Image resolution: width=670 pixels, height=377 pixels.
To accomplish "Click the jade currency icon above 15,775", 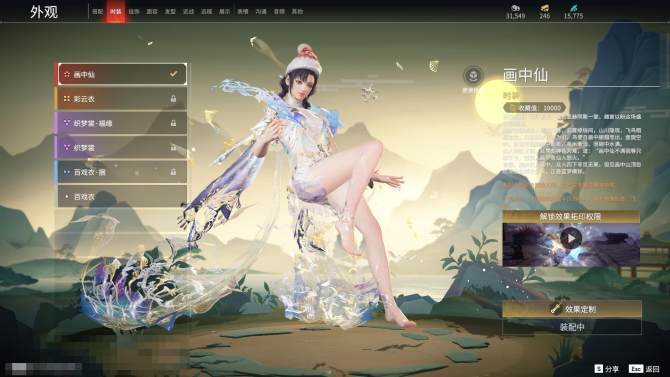I will pos(573,8).
